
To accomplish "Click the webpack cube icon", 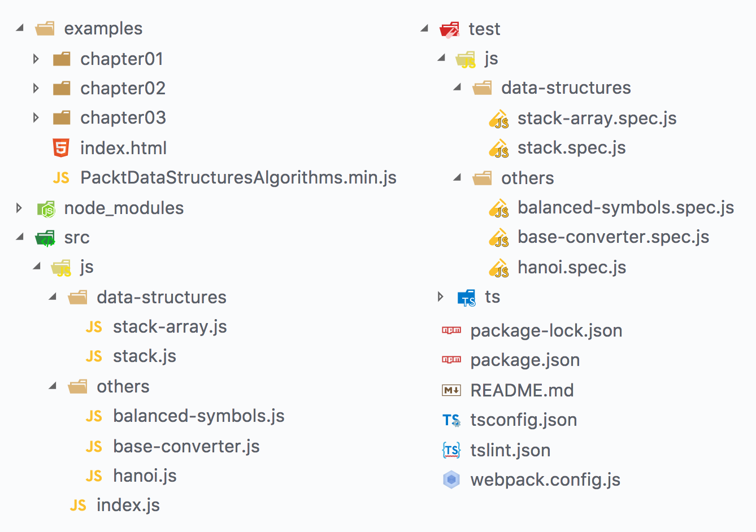I will click(x=451, y=479).
